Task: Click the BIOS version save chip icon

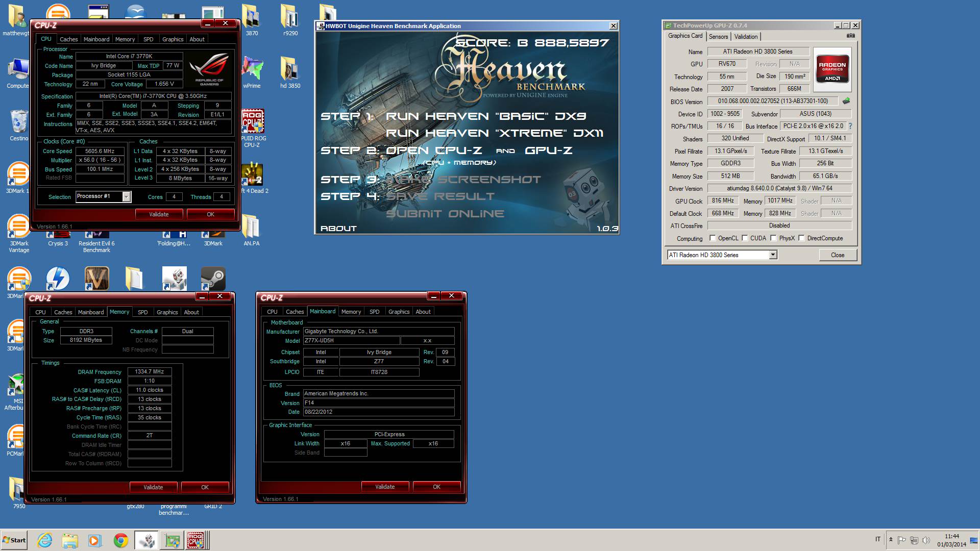Action: [846, 101]
